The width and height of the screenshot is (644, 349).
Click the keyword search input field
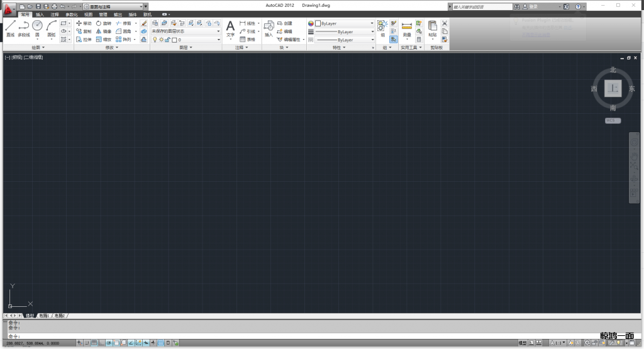tap(481, 6)
